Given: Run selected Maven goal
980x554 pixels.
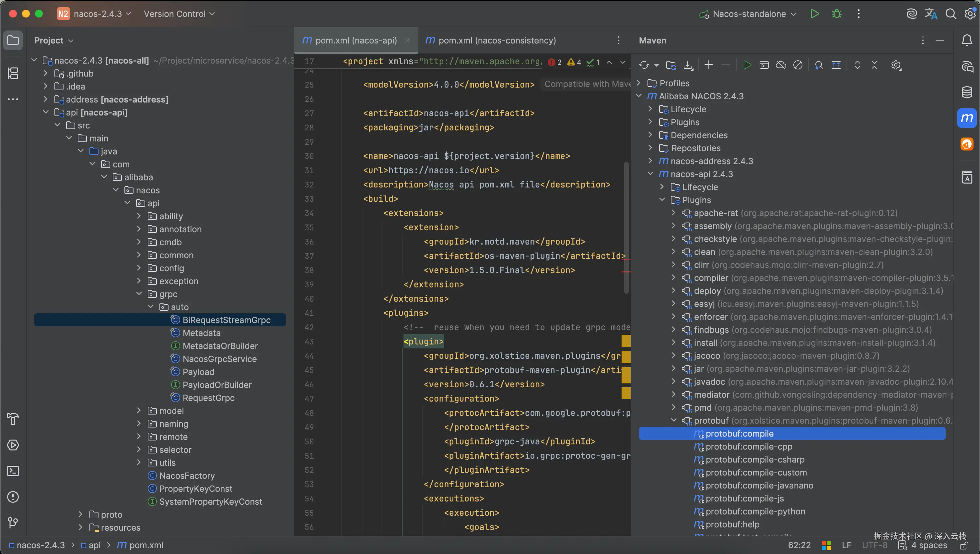Looking at the screenshot, I should click(747, 65).
